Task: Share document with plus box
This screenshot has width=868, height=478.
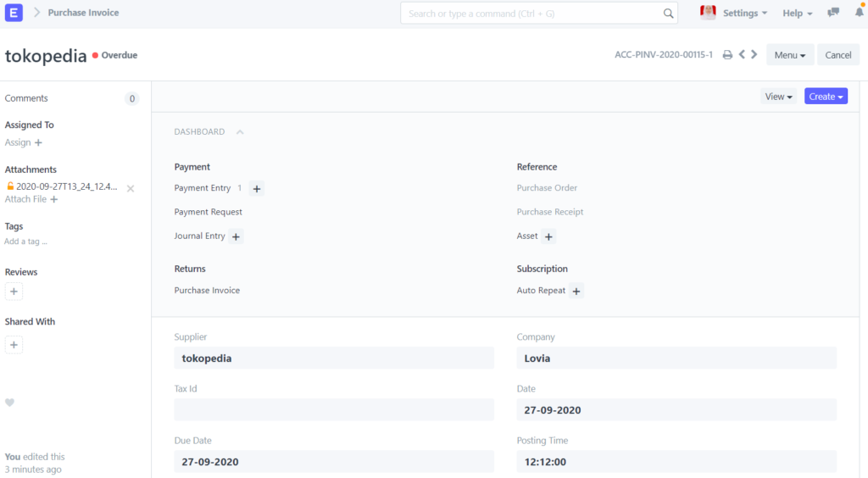Action: point(14,345)
